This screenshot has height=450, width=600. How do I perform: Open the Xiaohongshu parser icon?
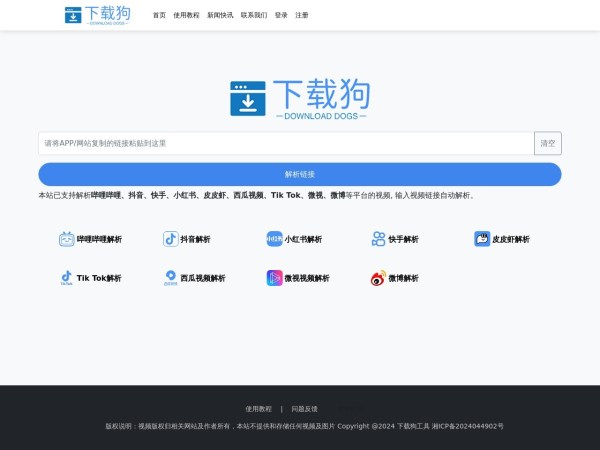274,239
